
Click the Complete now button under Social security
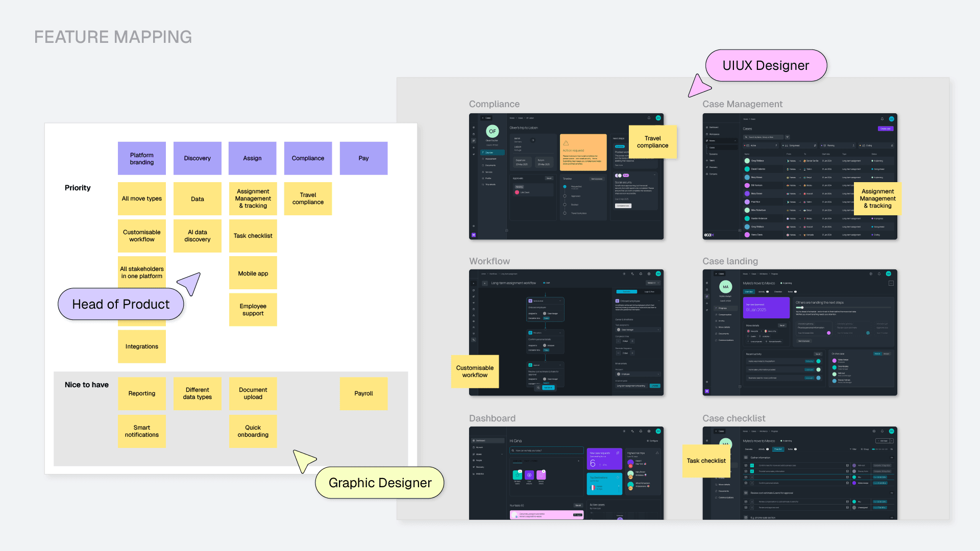pyautogui.click(x=623, y=206)
